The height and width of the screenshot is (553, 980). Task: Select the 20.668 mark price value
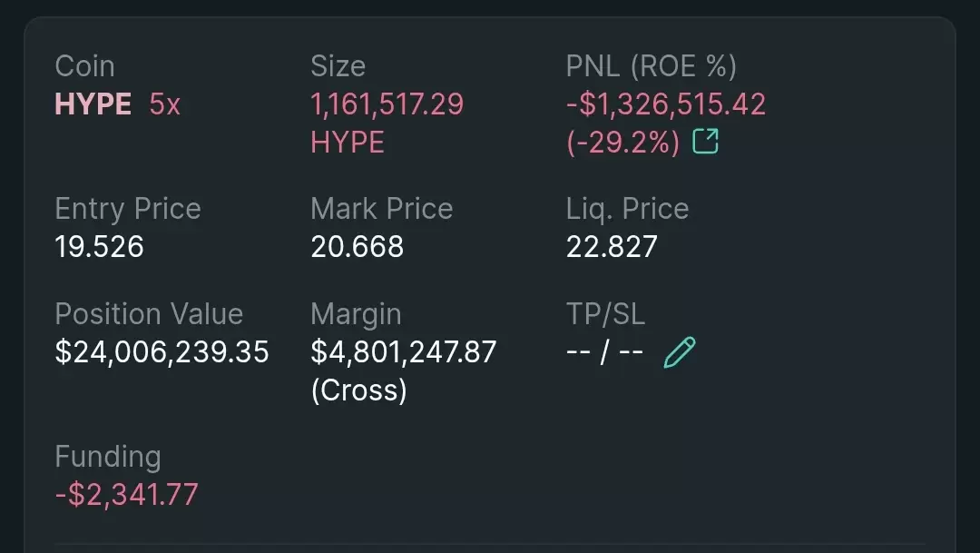[x=357, y=246]
